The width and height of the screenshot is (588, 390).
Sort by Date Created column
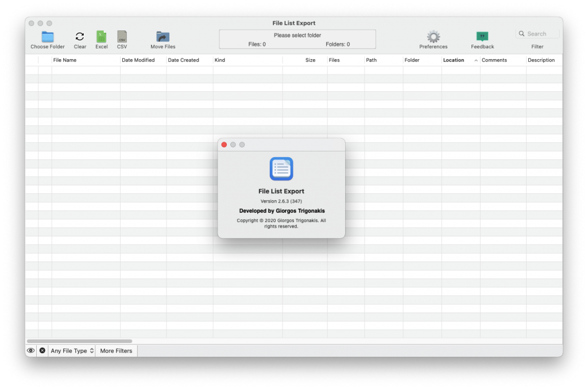point(189,60)
